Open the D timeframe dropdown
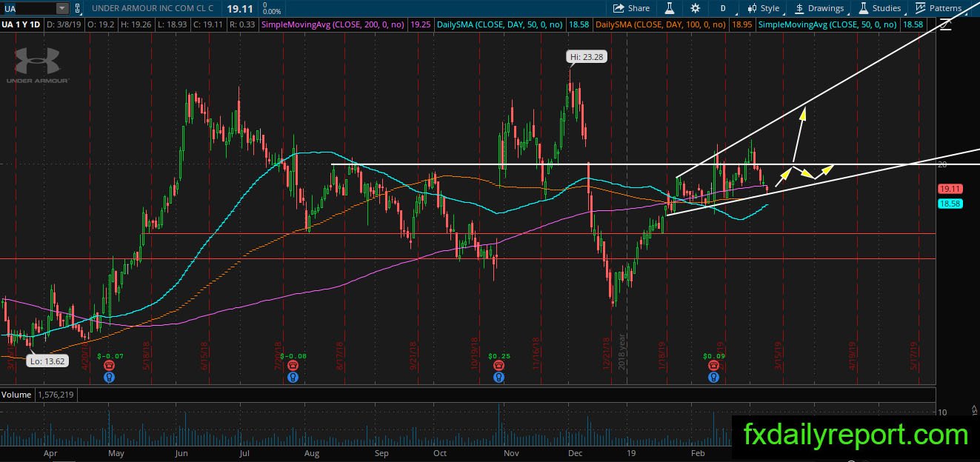Viewport: 980px width, 462px height. pos(722,8)
